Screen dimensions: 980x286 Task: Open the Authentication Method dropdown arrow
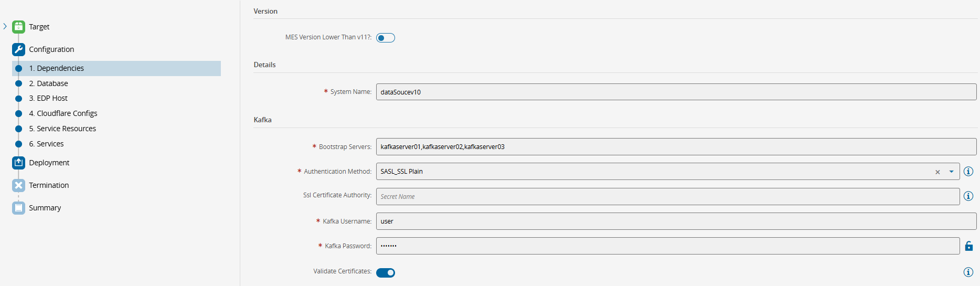click(951, 172)
